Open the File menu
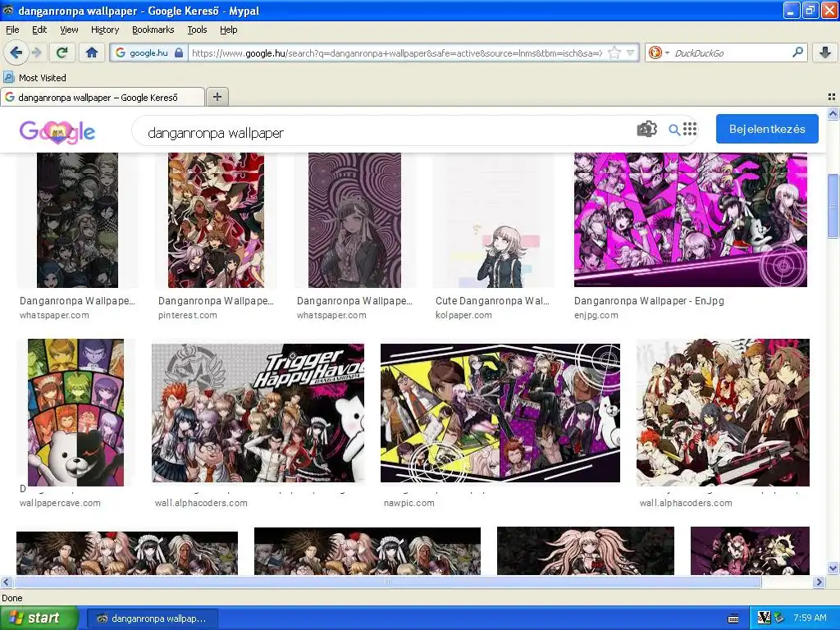This screenshot has width=840, height=630. 12,30
